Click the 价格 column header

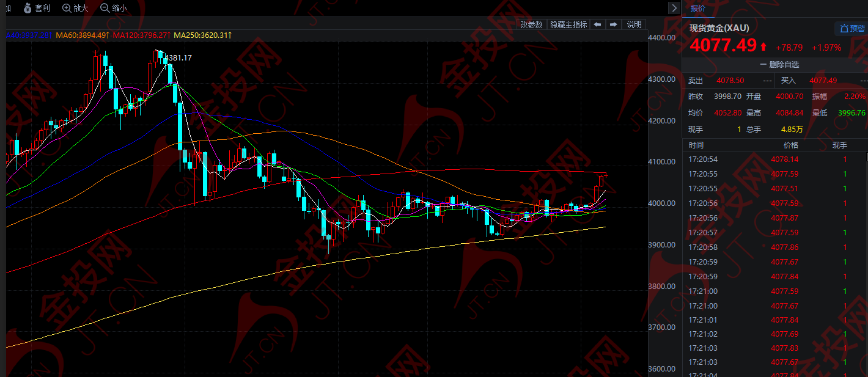(791, 145)
